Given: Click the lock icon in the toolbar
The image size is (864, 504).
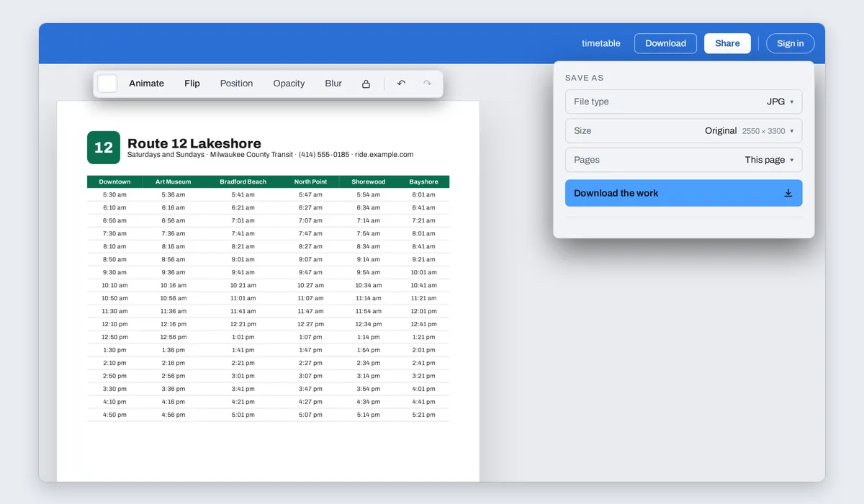Looking at the screenshot, I should point(366,84).
